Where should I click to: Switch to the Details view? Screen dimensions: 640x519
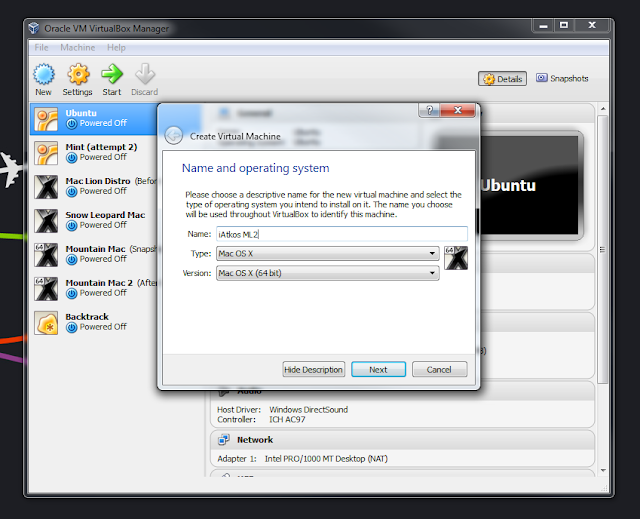tap(502, 79)
